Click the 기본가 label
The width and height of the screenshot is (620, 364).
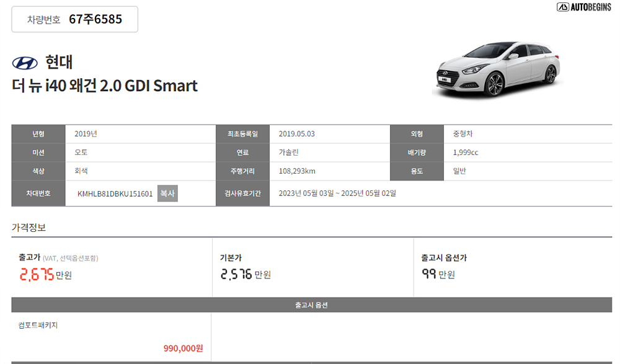pos(231,257)
